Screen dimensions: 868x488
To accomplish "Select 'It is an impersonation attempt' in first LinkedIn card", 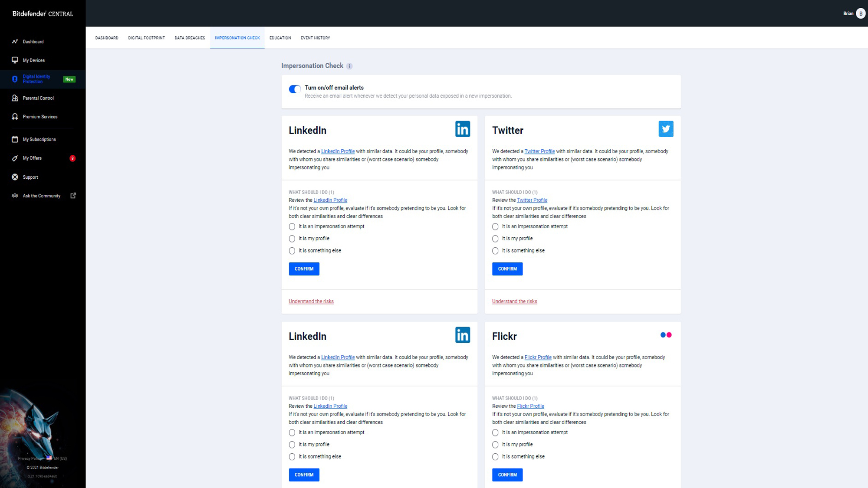I will tap(292, 226).
